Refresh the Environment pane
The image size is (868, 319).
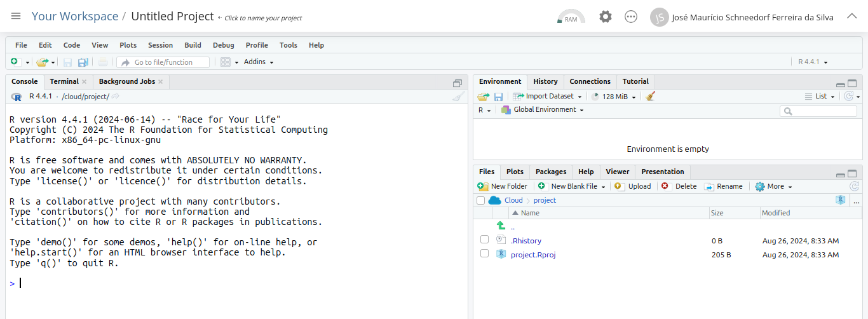pyautogui.click(x=848, y=97)
